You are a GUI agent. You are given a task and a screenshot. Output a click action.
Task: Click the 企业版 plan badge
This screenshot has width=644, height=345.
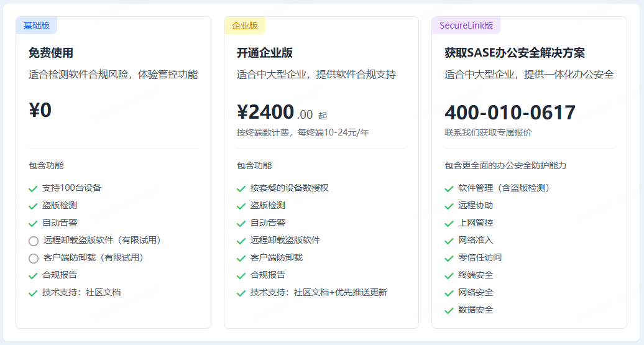pyautogui.click(x=244, y=25)
